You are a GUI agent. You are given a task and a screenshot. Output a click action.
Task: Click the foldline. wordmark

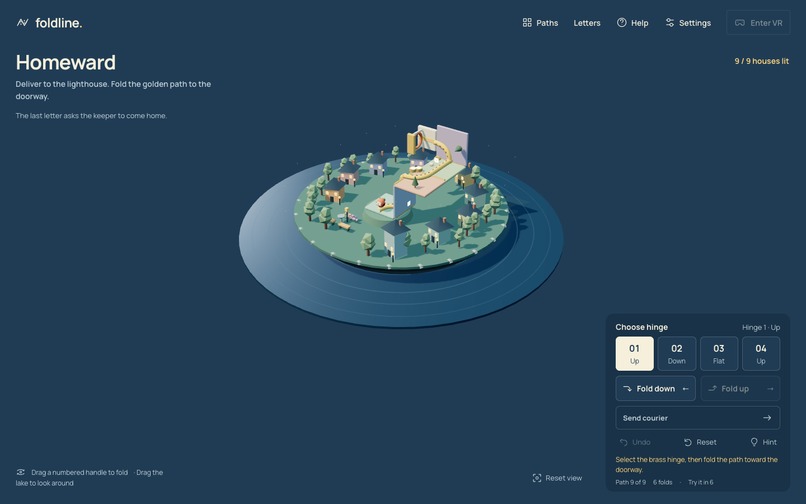click(x=59, y=23)
